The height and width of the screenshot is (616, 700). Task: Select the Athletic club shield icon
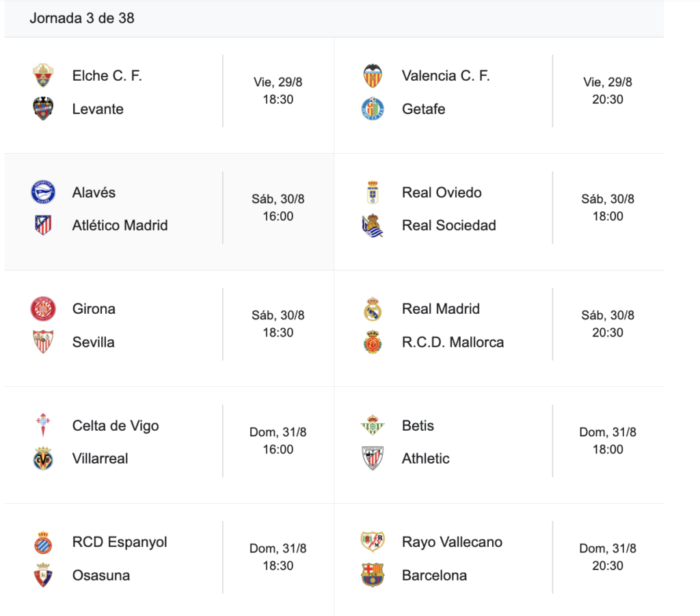tap(373, 459)
